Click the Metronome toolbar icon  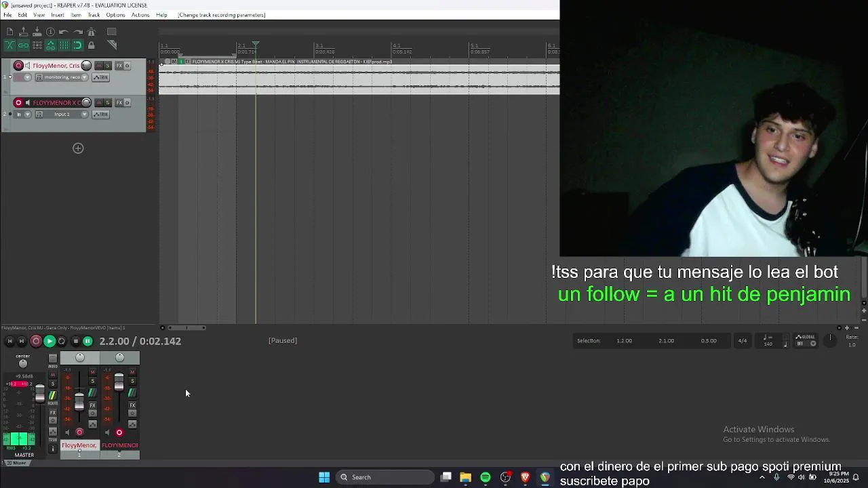pyautogui.click(x=91, y=32)
